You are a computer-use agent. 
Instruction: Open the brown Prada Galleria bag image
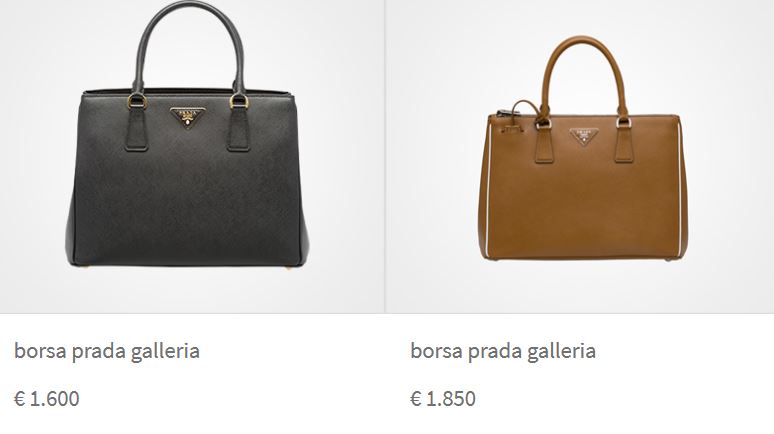[583, 148]
